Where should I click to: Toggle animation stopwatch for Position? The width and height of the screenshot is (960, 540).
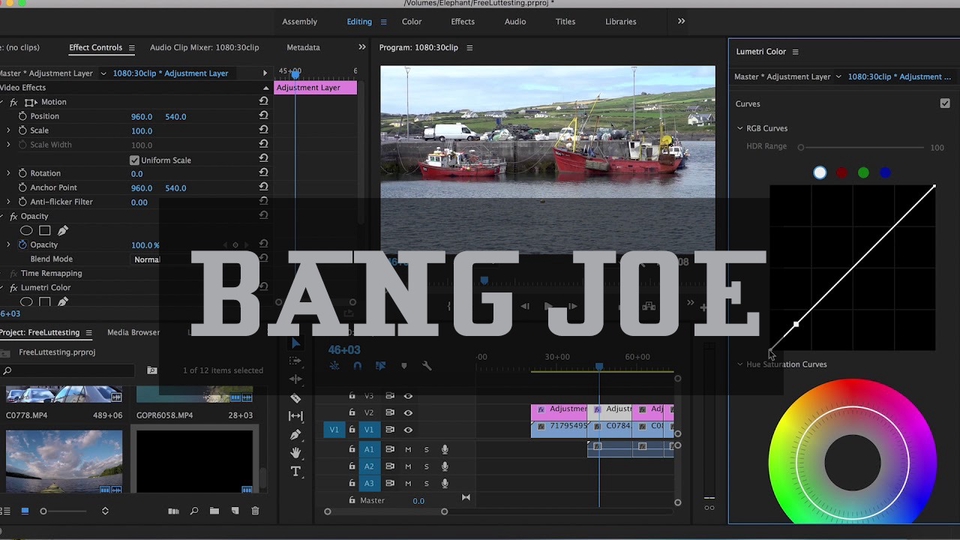point(23,116)
